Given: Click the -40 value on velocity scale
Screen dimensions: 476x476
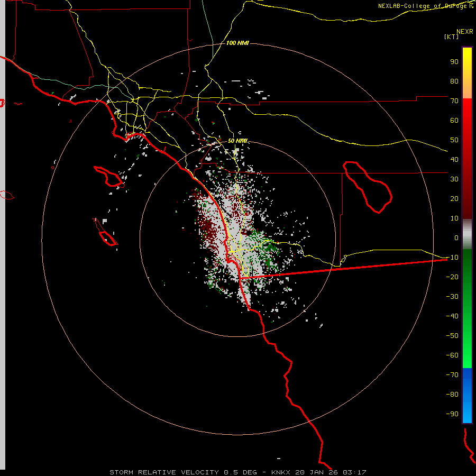Looking at the screenshot, I should (x=452, y=316).
